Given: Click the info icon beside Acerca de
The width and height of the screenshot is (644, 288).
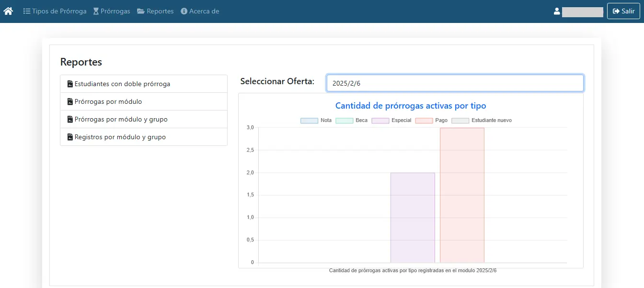Looking at the screenshot, I should (184, 11).
